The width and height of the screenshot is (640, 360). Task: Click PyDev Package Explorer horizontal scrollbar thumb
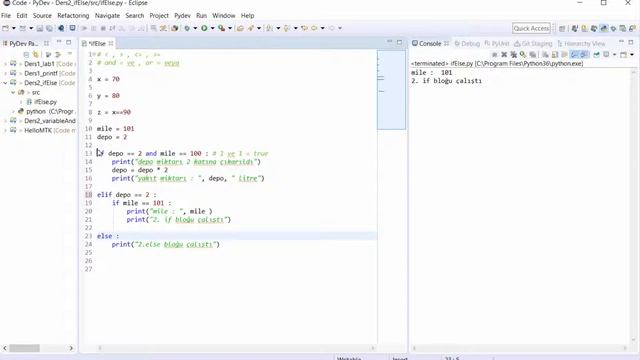24,348
